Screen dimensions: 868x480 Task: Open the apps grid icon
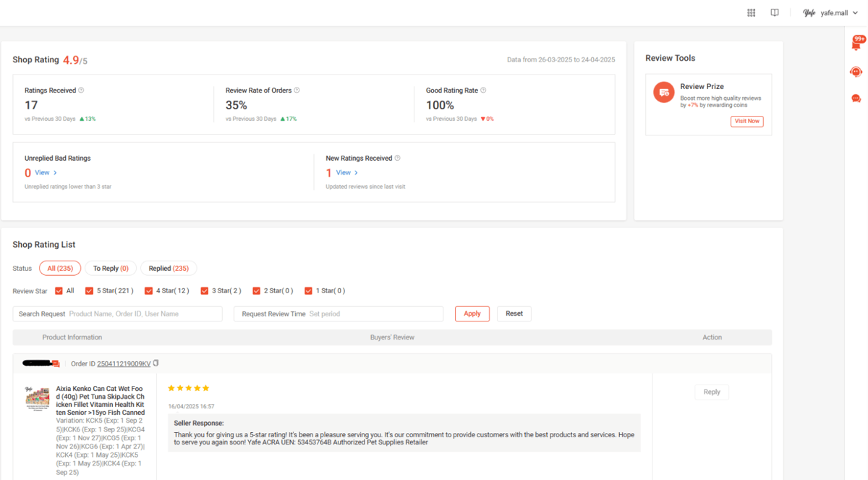[x=752, y=13]
